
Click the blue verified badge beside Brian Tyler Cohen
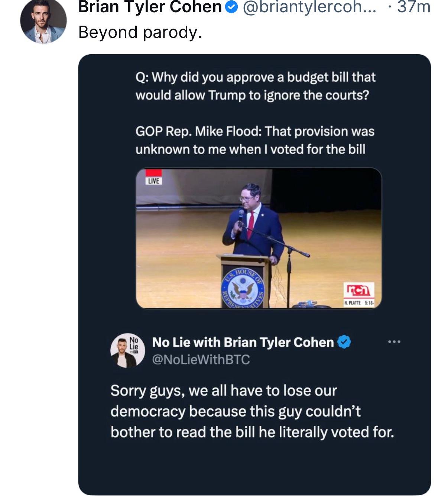[x=232, y=7]
